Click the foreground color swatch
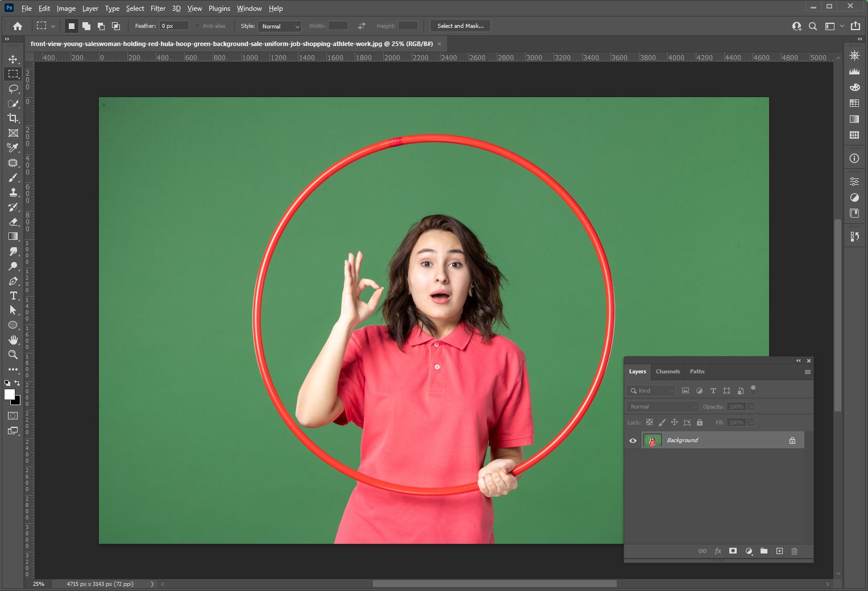This screenshot has width=868, height=591. point(9,394)
